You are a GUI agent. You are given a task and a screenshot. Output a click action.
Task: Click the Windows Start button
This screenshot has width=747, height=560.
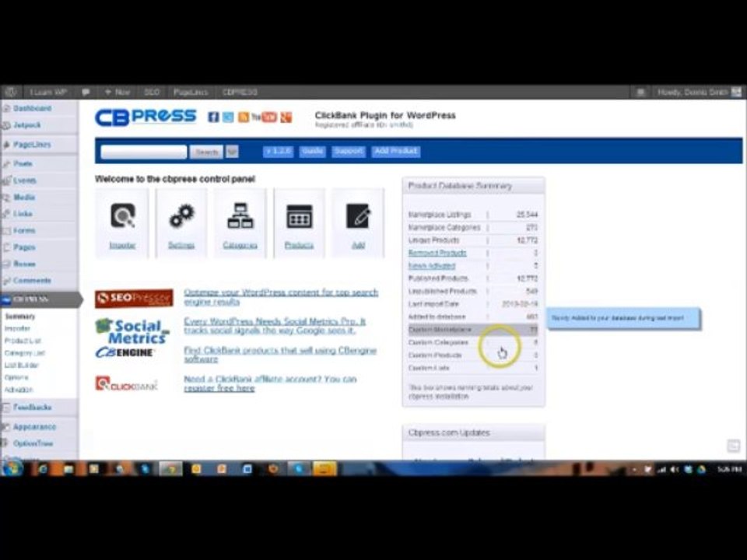(12, 468)
